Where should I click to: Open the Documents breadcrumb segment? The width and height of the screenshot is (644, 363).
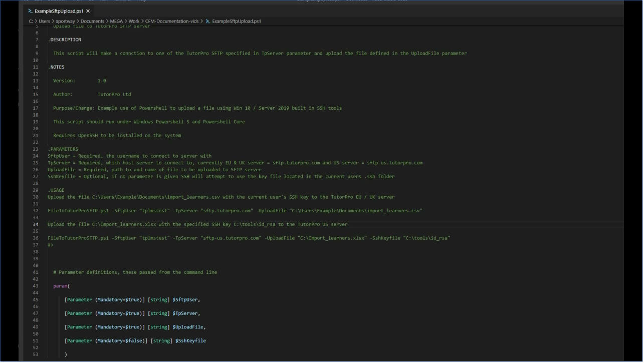tap(92, 21)
